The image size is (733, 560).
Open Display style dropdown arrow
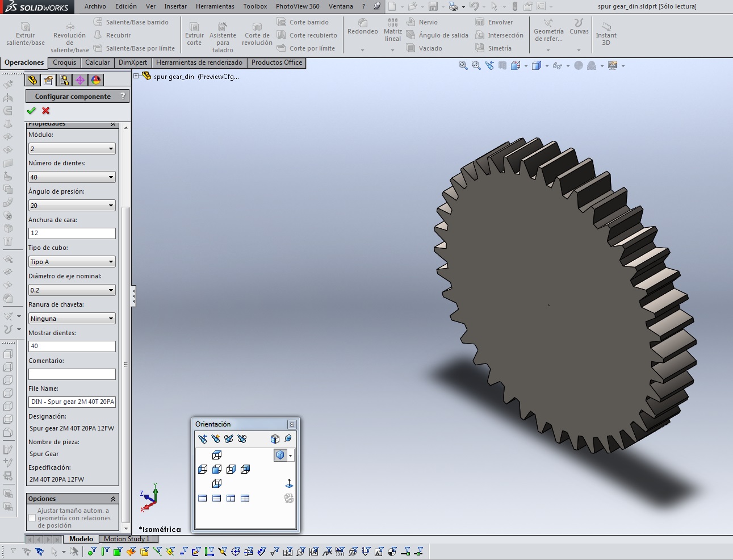547,66
